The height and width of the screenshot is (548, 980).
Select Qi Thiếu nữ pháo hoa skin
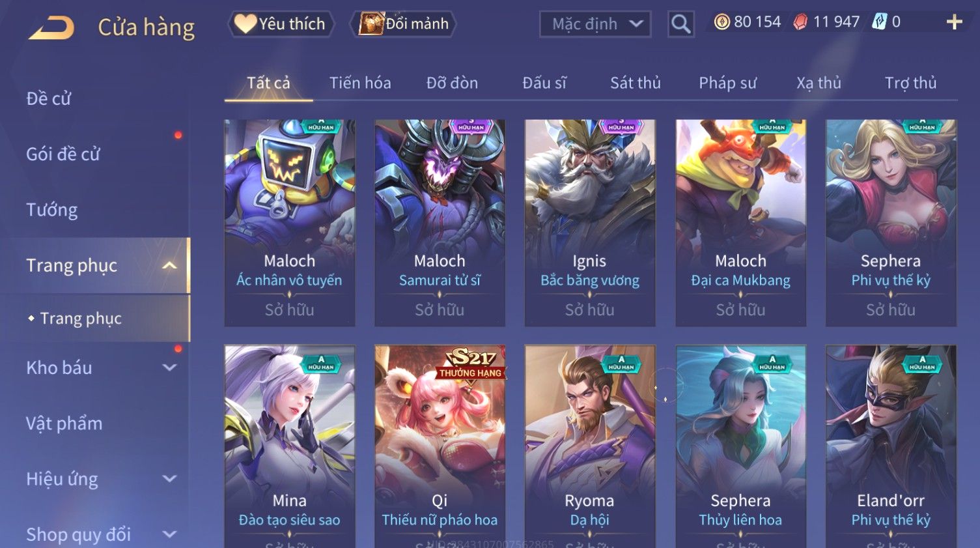[440, 446]
